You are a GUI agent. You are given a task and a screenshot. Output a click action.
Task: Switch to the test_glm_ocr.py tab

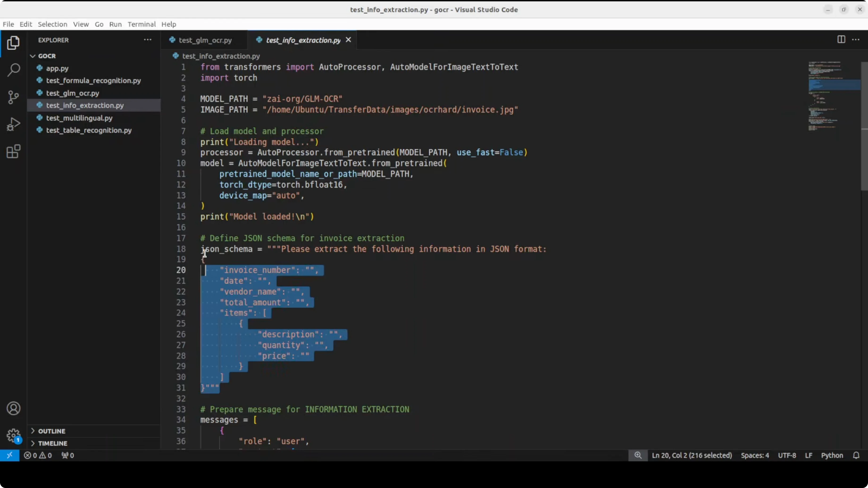205,40
